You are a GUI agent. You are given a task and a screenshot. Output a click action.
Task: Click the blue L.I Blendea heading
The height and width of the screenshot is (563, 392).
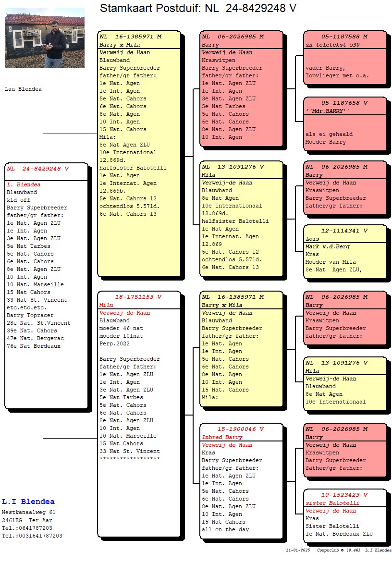[28, 502]
